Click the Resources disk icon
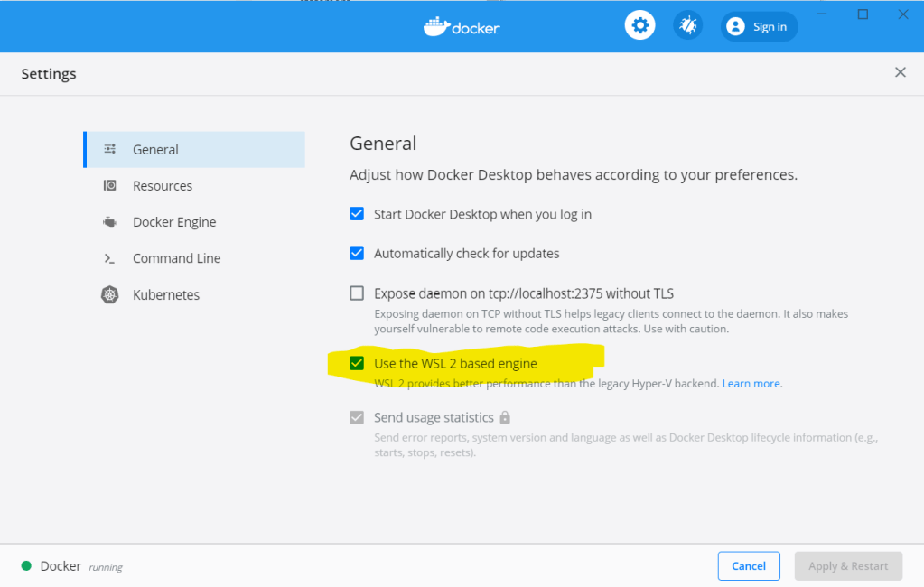Viewport: 924px width, 587px height. click(110, 186)
